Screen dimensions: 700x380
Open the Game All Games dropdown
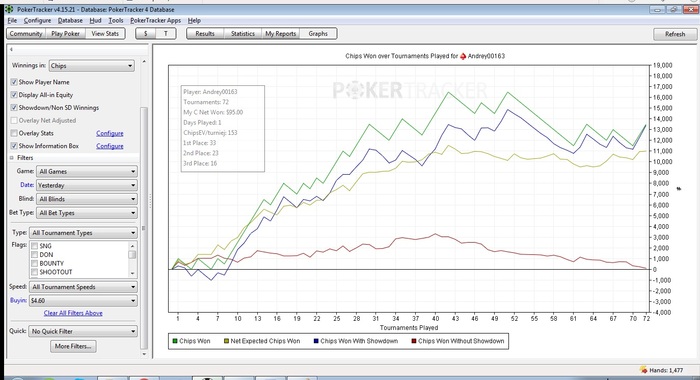point(87,171)
